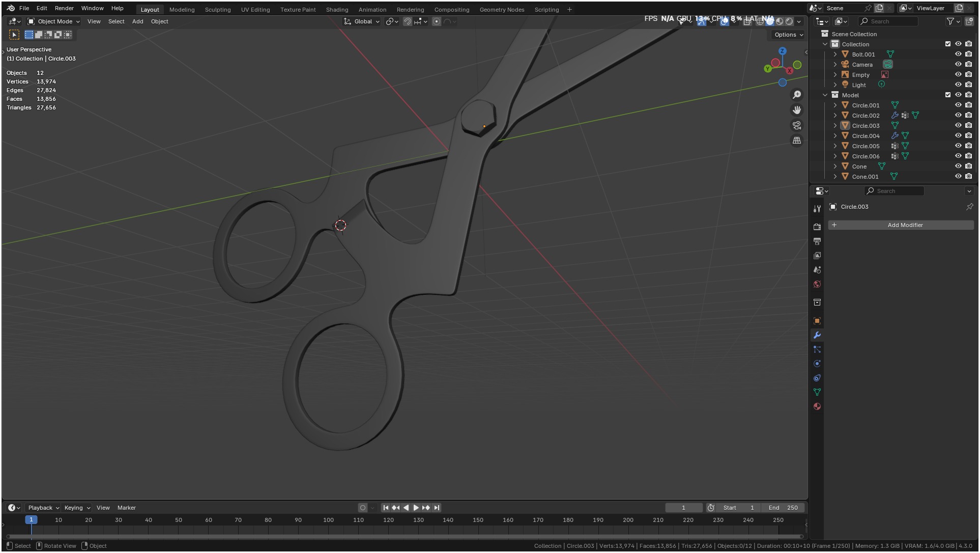Switch to Shading workspace tab

tap(337, 10)
